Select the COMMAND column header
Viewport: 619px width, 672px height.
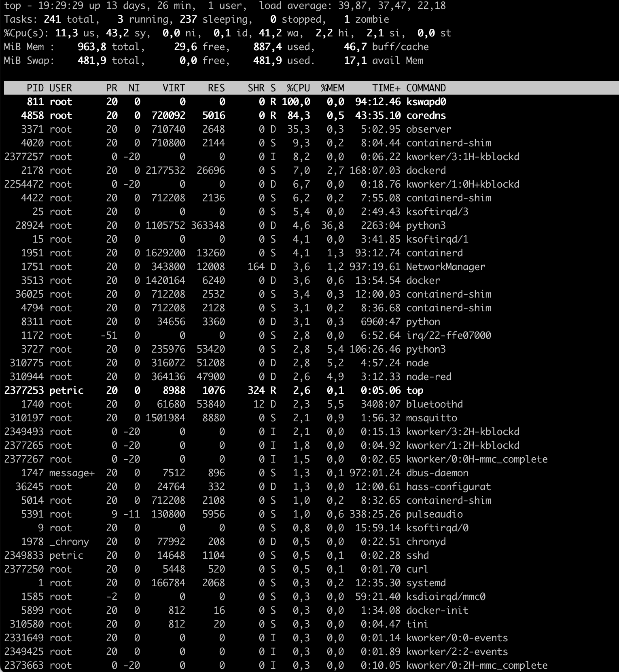[426, 88]
